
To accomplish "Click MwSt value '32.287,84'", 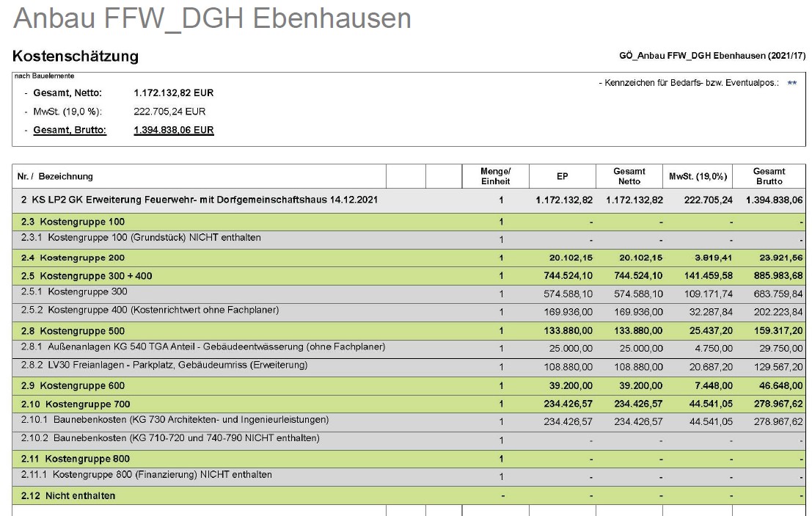I will pos(711,312).
